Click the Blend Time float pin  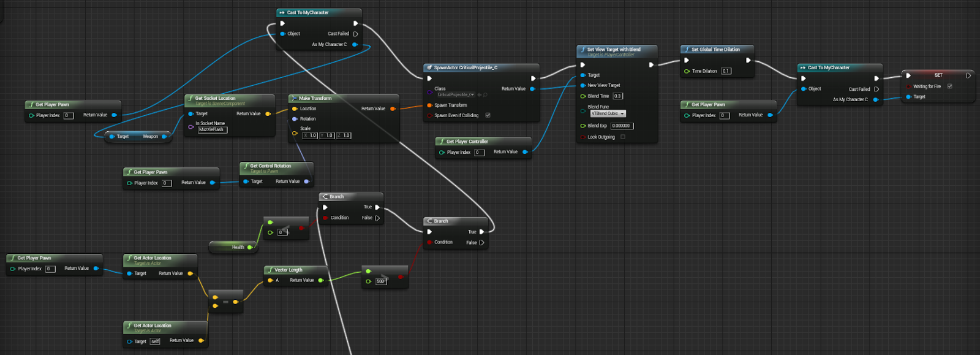tap(583, 96)
